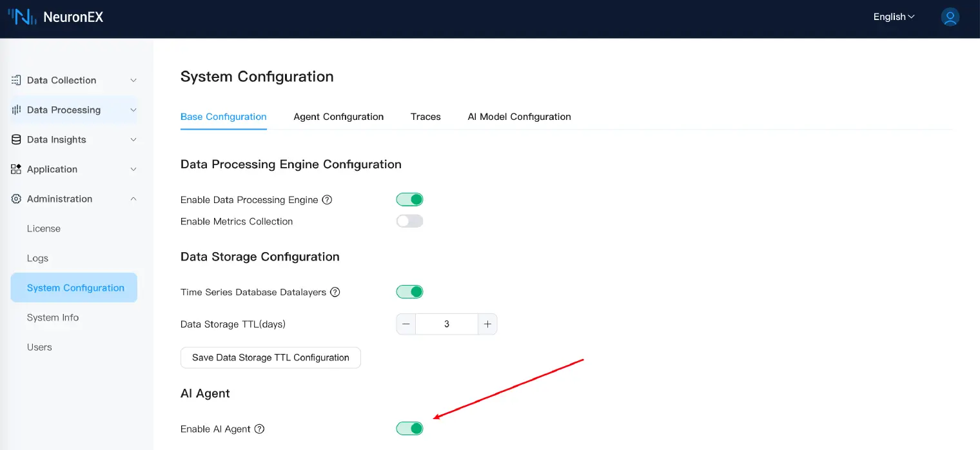Click the NeuronEX logo icon
The image size is (980, 450).
(22, 17)
